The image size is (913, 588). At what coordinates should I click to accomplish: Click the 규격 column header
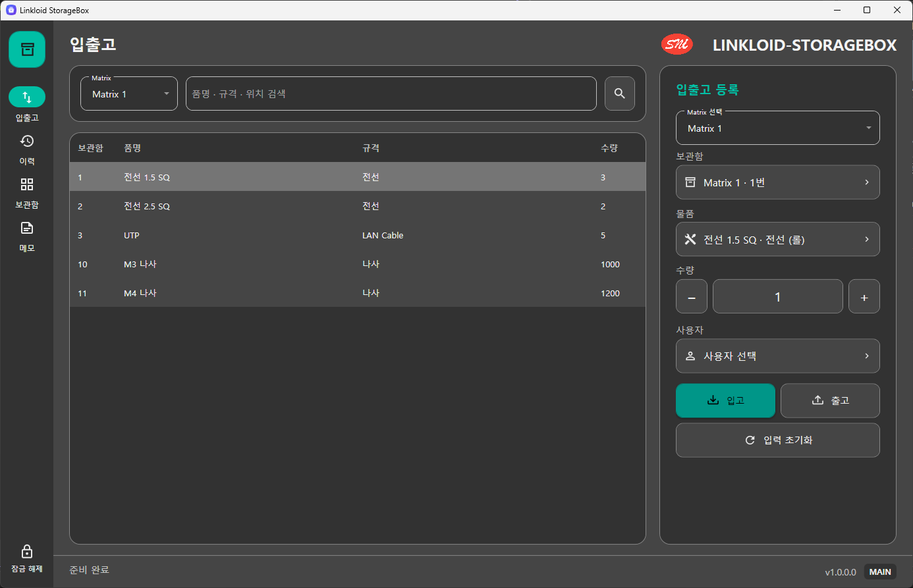[371, 148]
